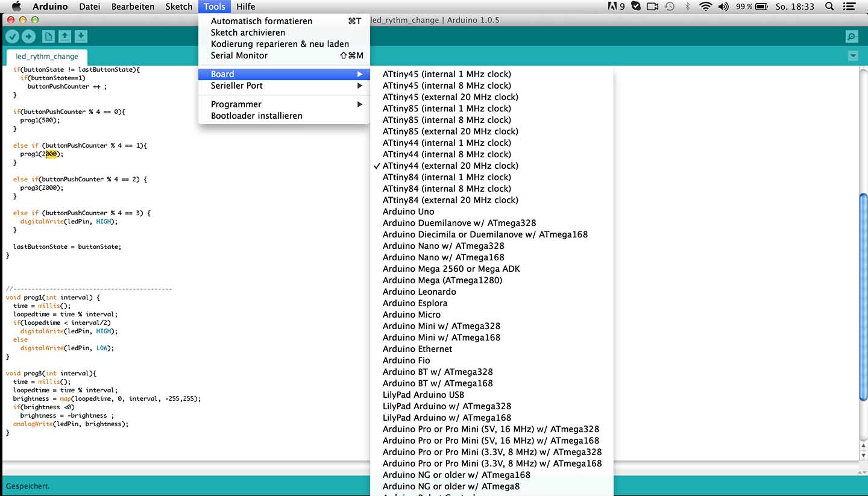Open the Sketch menu
Image resolution: width=868 pixels, height=496 pixels.
179,7
